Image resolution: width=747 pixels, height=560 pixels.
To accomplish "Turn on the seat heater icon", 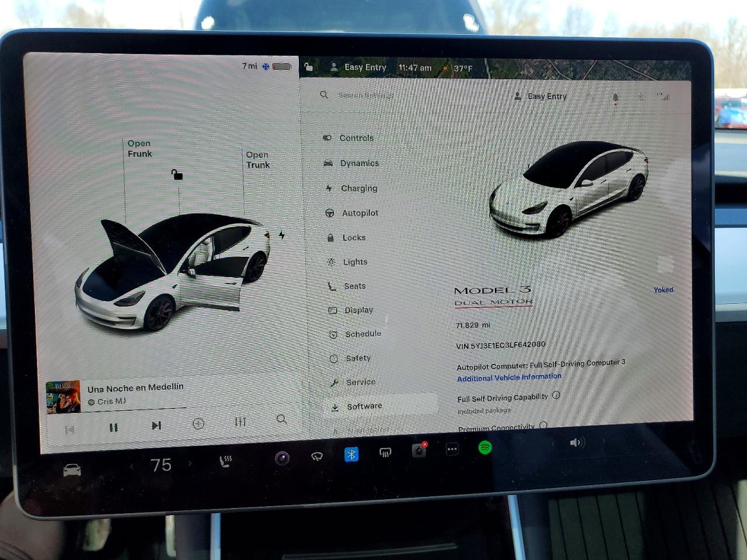I will (x=225, y=461).
